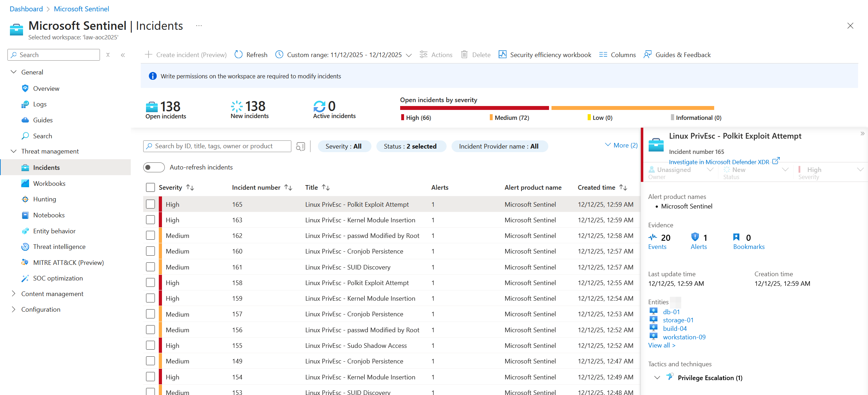
Task: Tick the select-all header checkbox
Action: click(151, 187)
